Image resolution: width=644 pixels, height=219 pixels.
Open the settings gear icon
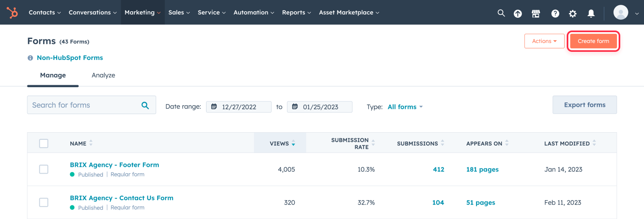tap(572, 14)
